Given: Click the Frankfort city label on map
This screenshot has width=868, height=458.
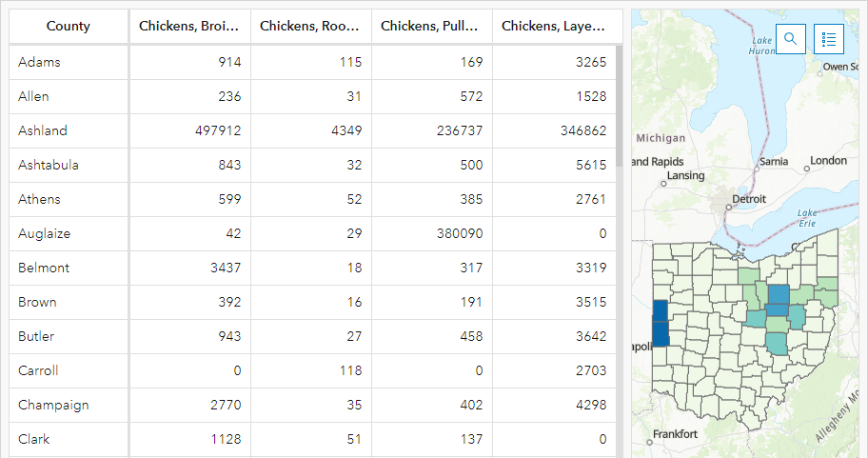Looking at the screenshot, I should (x=675, y=434).
